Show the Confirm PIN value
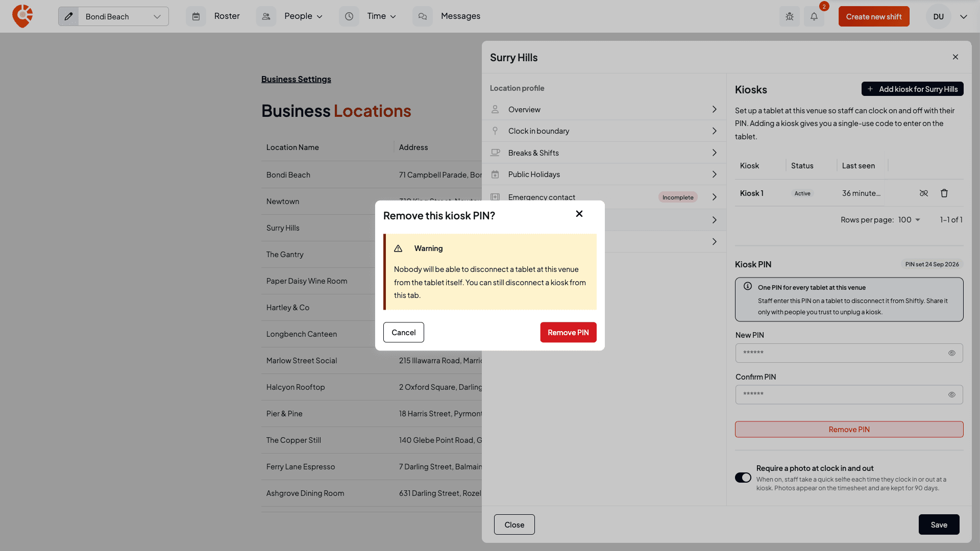This screenshot has width=980, height=551. click(952, 395)
